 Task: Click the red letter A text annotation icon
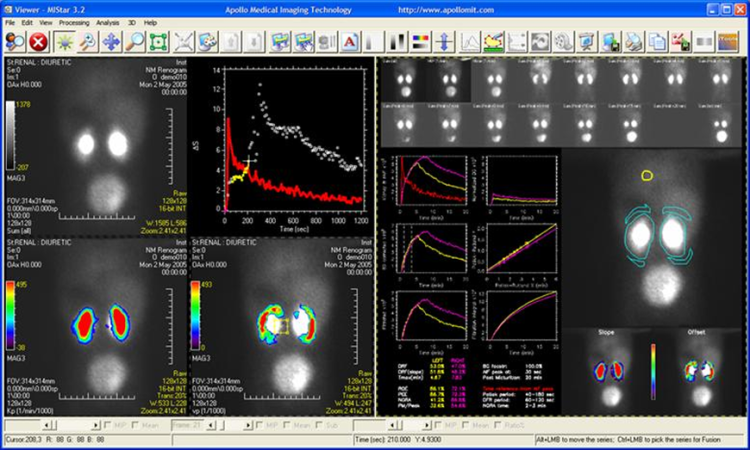(x=350, y=41)
